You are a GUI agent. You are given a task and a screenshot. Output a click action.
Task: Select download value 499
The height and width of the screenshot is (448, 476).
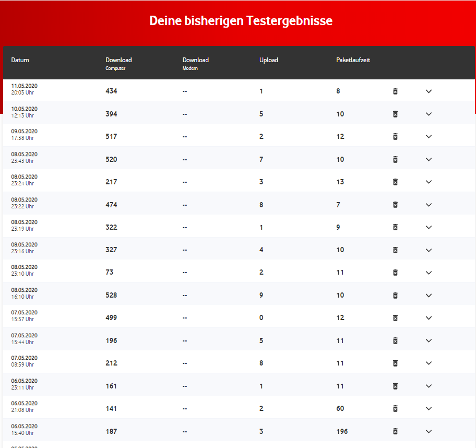coord(111,317)
